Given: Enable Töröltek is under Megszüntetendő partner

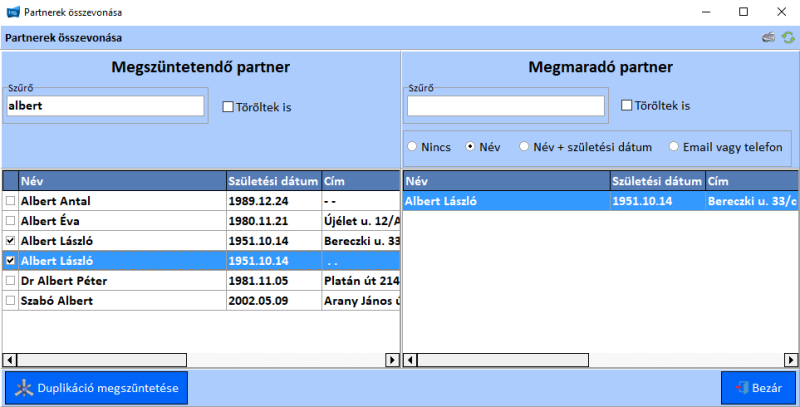Looking at the screenshot, I should [228, 107].
